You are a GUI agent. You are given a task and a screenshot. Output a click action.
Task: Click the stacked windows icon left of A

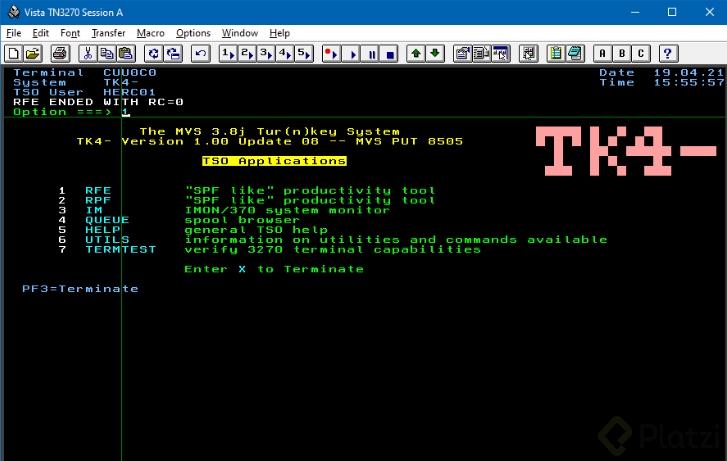[575, 53]
